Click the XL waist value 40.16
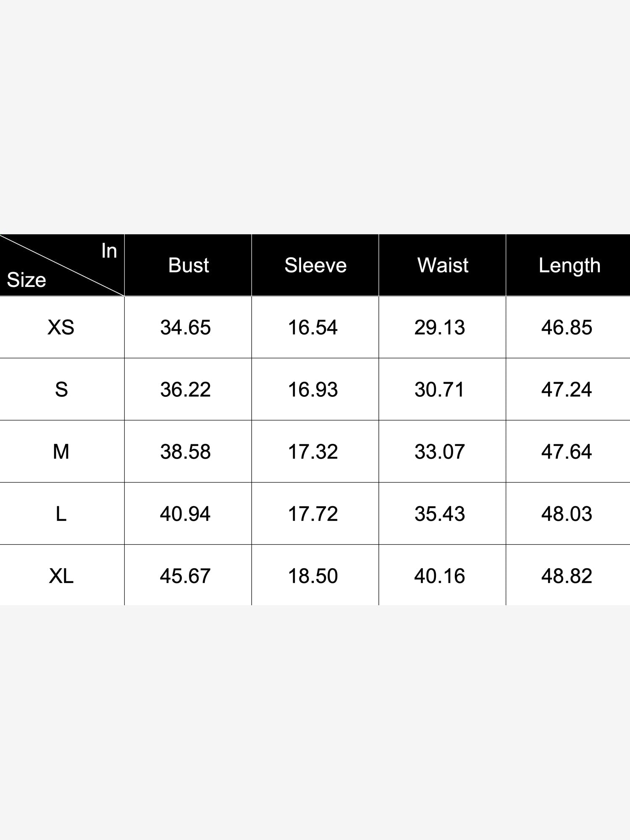This screenshot has width=630, height=840. pyautogui.click(x=440, y=576)
